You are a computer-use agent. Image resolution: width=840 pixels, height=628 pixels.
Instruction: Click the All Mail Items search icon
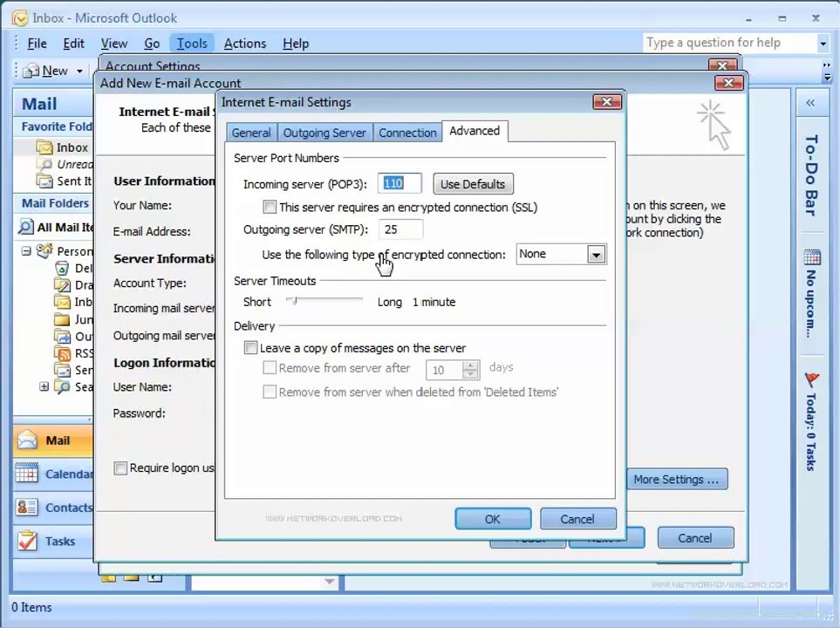point(25,227)
